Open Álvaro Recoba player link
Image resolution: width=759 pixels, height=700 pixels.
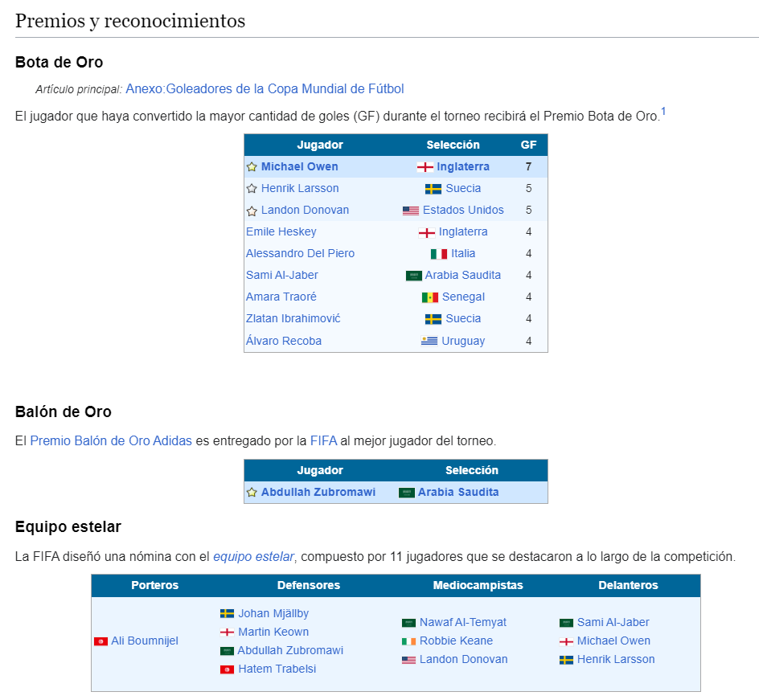tap(284, 341)
